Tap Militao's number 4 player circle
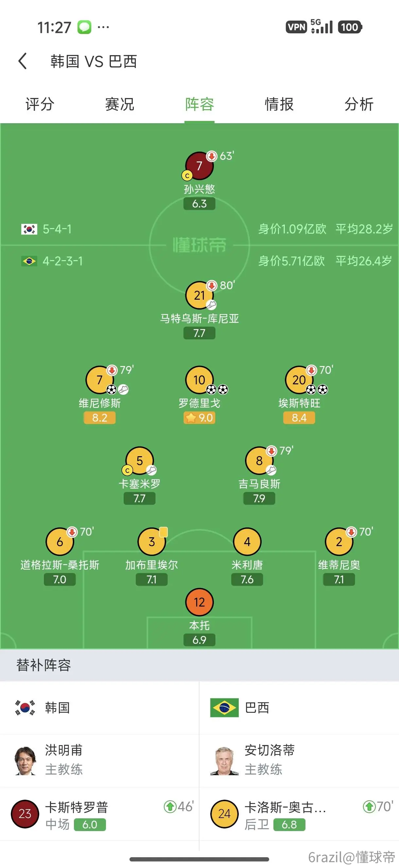 click(247, 542)
